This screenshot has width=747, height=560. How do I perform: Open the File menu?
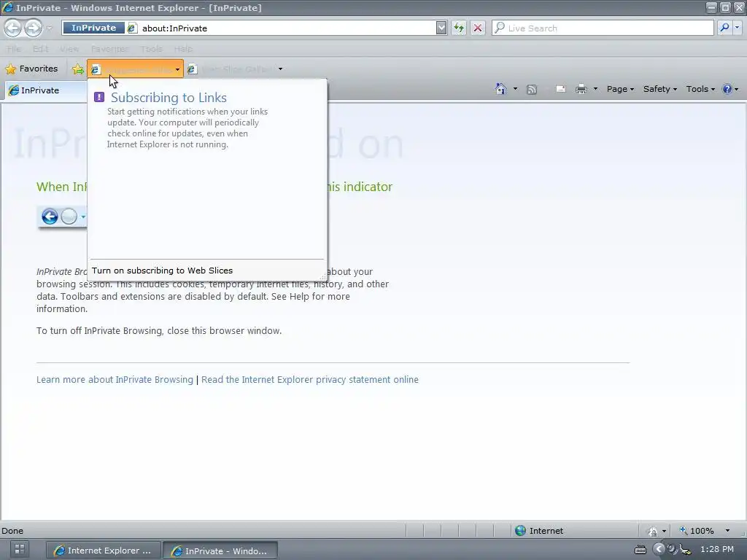click(x=14, y=49)
